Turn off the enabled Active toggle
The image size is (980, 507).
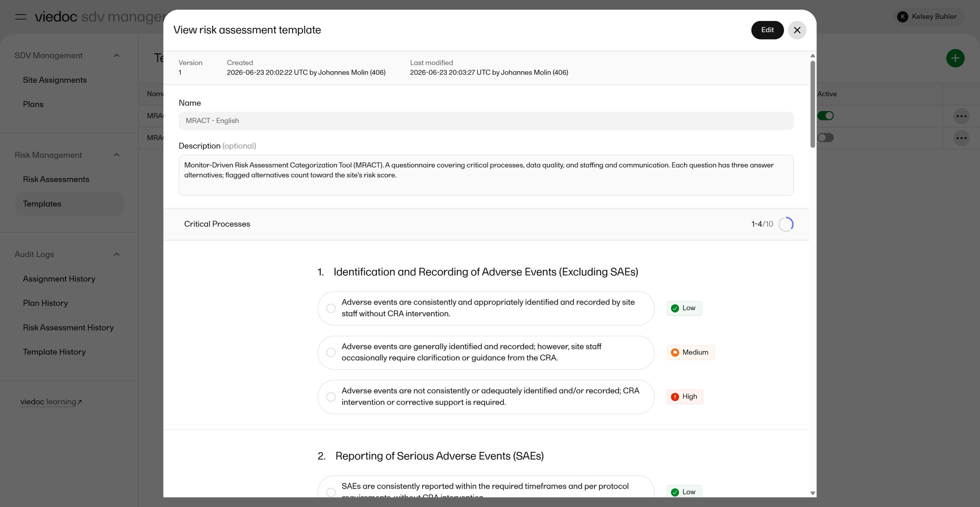(825, 116)
